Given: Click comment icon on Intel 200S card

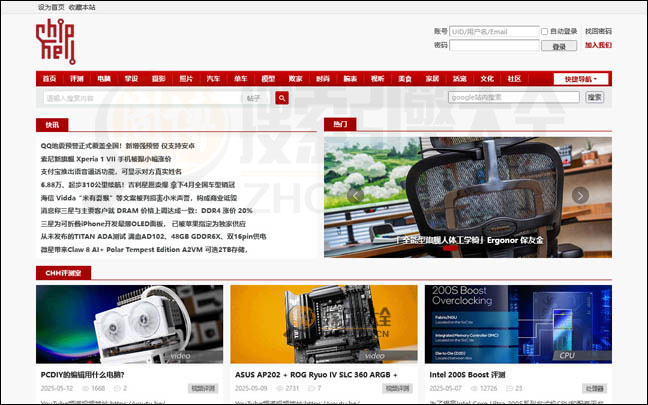Looking at the screenshot, I should pyautogui.click(x=509, y=388).
